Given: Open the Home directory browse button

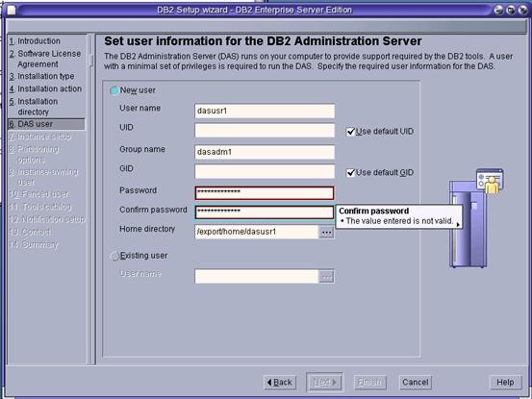Looking at the screenshot, I should (326, 233).
